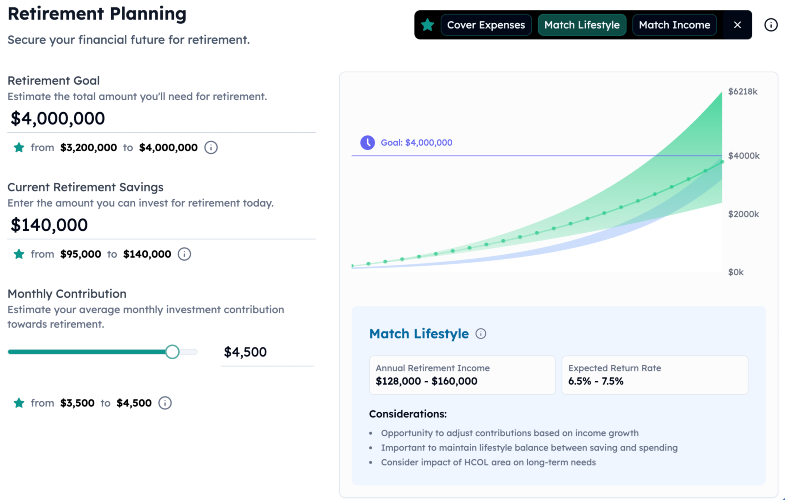Screen dimensions: 785x500
Task: Click the Annual Retirement Income card
Action: (462, 375)
